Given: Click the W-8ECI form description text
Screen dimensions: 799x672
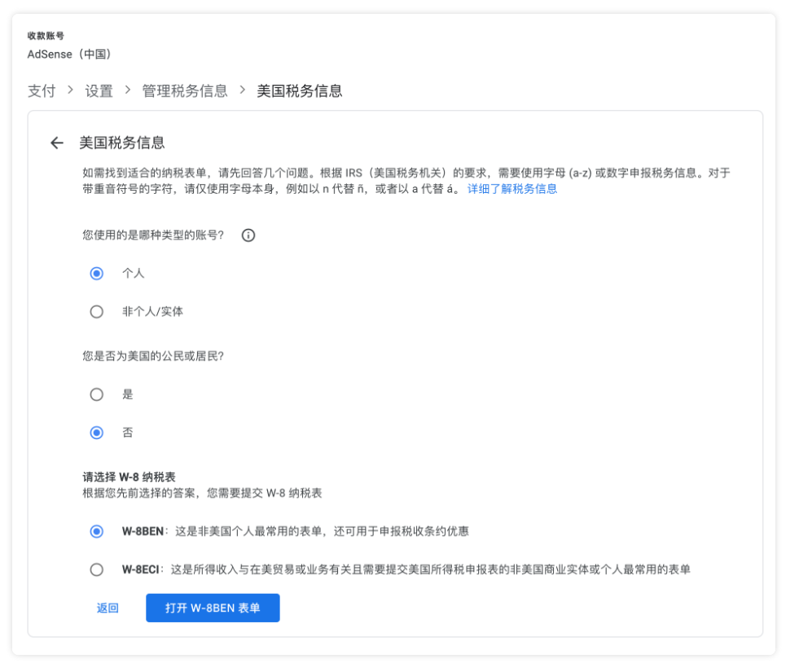Looking at the screenshot, I should click(x=430, y=569).
